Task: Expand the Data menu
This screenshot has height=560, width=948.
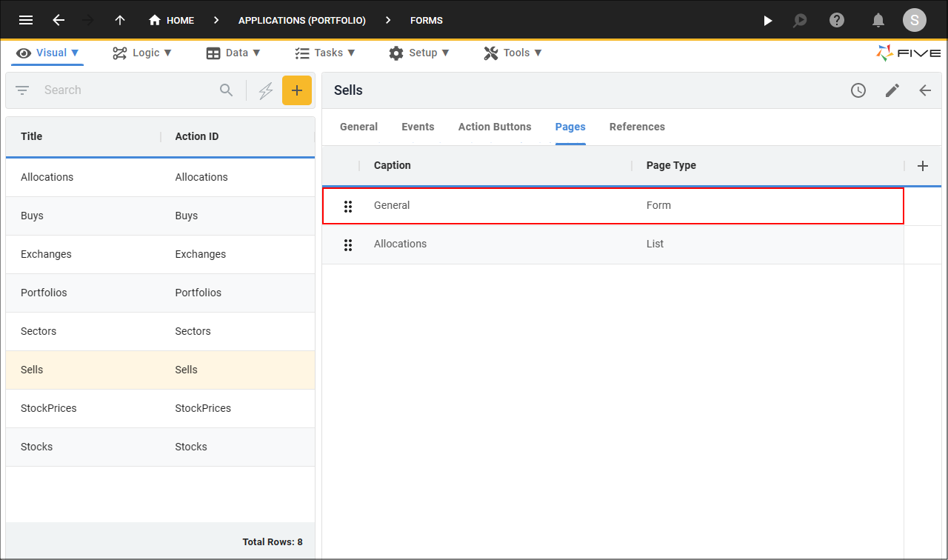Action: pos(233,53)
